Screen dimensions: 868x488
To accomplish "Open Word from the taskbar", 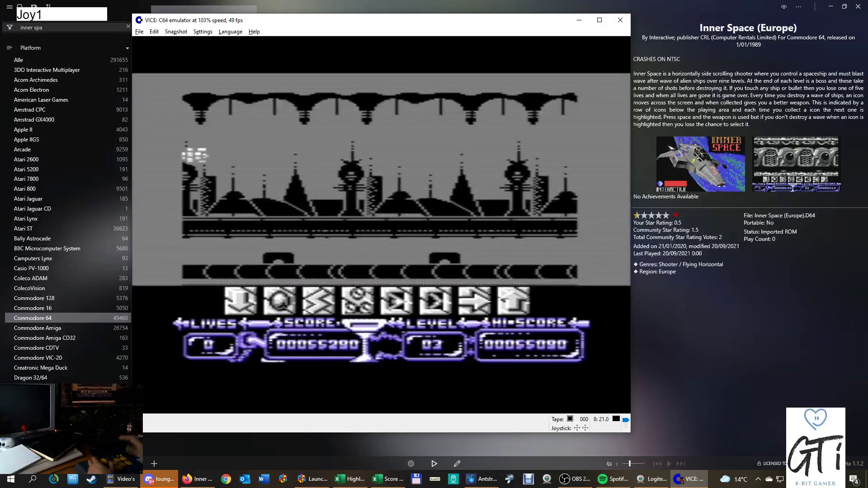I will [x=264, y=479].
